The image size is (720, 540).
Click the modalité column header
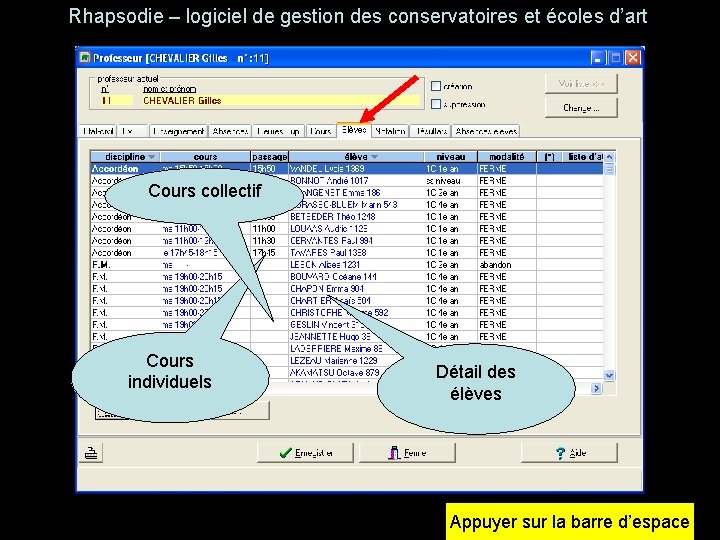pyautogui.click(x=507, y=157)
